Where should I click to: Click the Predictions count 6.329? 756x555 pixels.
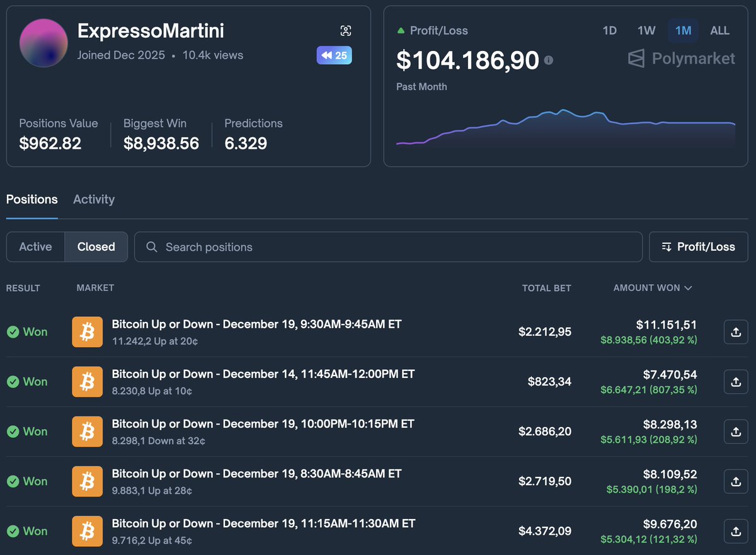[x=246, y=144]
